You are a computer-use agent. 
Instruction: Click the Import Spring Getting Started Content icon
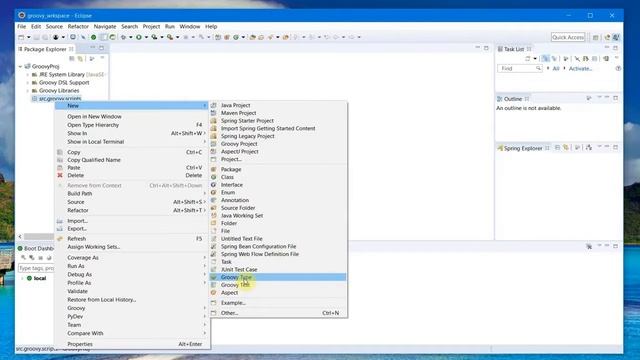(x=213, y=128)
